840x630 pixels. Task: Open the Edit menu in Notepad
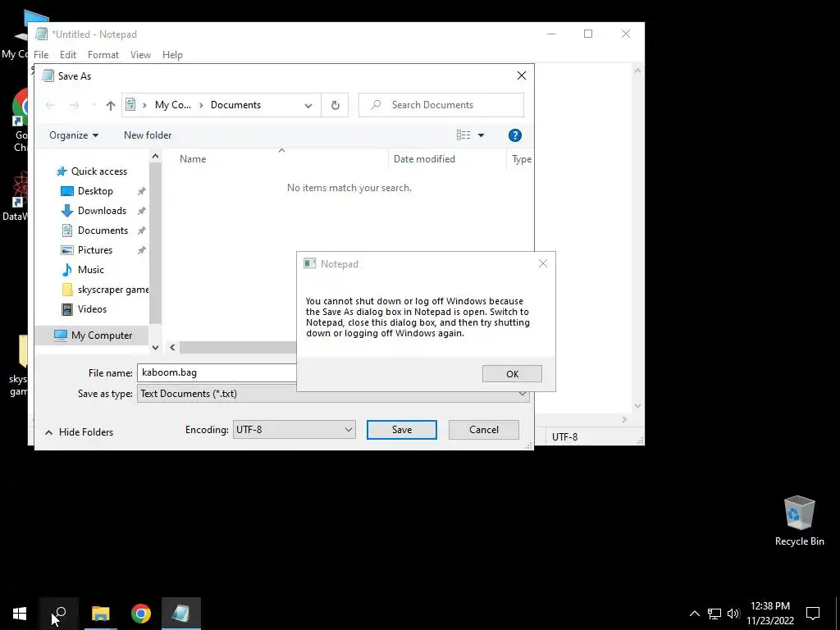point(67,55)
